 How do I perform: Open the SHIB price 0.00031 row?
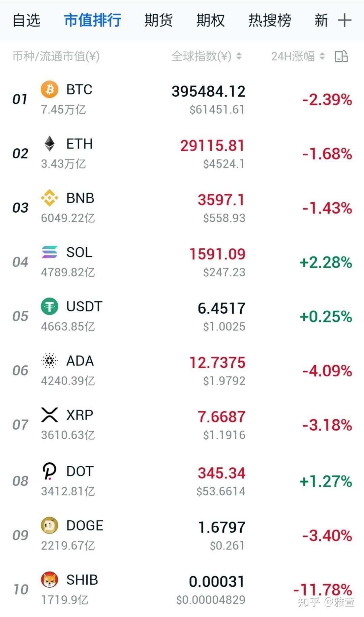pos(182,590)
